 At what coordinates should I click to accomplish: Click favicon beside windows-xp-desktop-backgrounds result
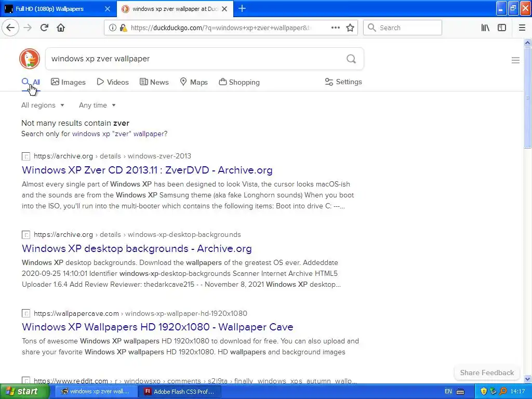tap(26, 234)
